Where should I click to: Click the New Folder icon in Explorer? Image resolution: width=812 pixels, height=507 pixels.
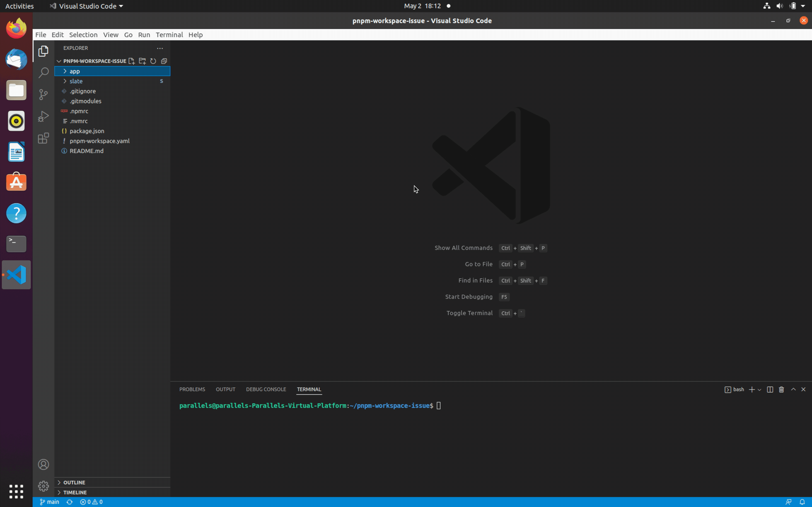142,61
